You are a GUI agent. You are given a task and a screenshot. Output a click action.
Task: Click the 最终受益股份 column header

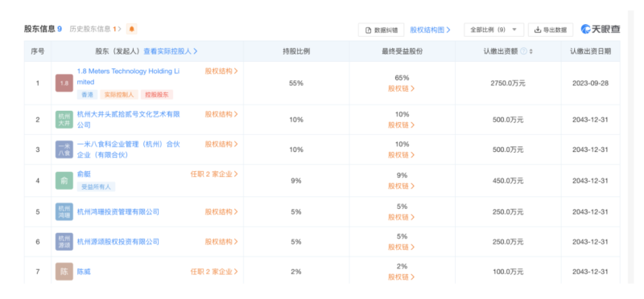click(402, 51)
